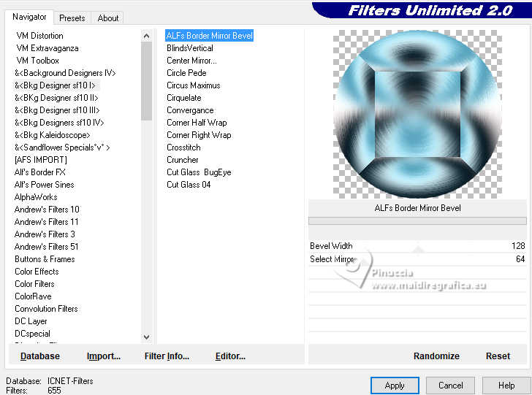Select VM Extravaganza category
Viewport: 532px width, 395px height.
point(47,48)
